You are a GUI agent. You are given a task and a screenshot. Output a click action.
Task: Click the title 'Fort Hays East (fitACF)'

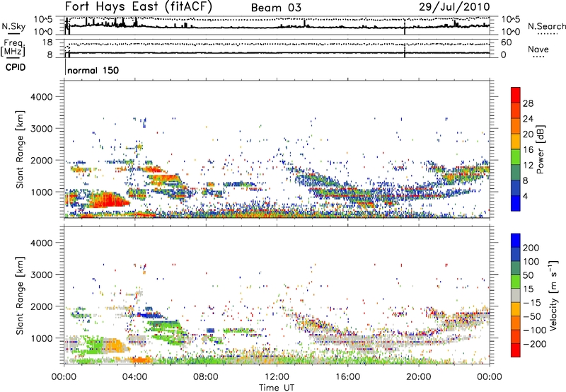click(138, 7)
